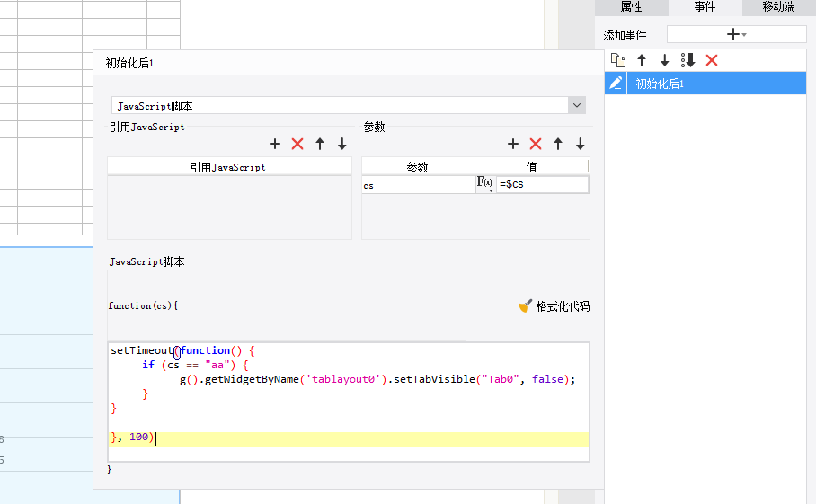Image resolution: width=816 pixels, height=504 pixels.
Task: Click the setTimeout code line
Action: point(182,350)
